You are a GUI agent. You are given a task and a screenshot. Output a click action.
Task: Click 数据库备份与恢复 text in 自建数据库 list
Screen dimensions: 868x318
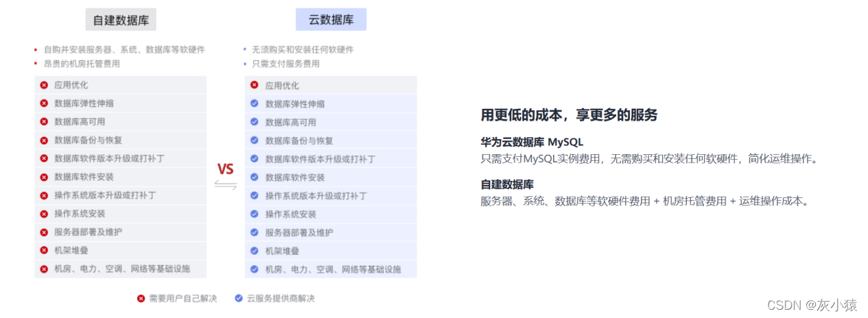[x=89, y=140]
